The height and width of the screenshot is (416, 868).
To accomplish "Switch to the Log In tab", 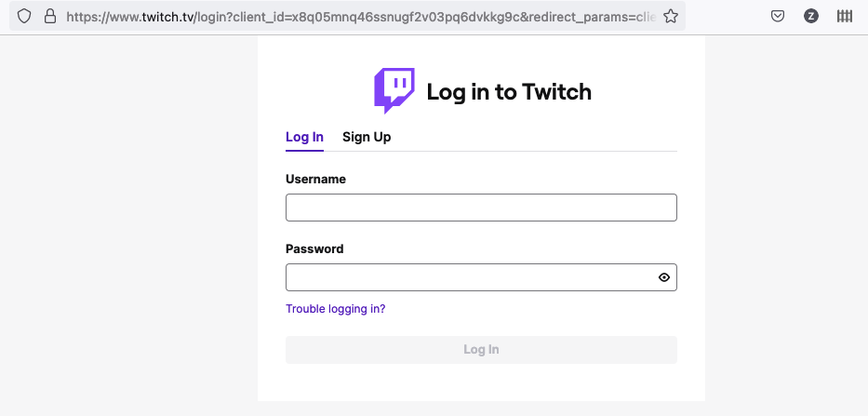I will (304, 137).
